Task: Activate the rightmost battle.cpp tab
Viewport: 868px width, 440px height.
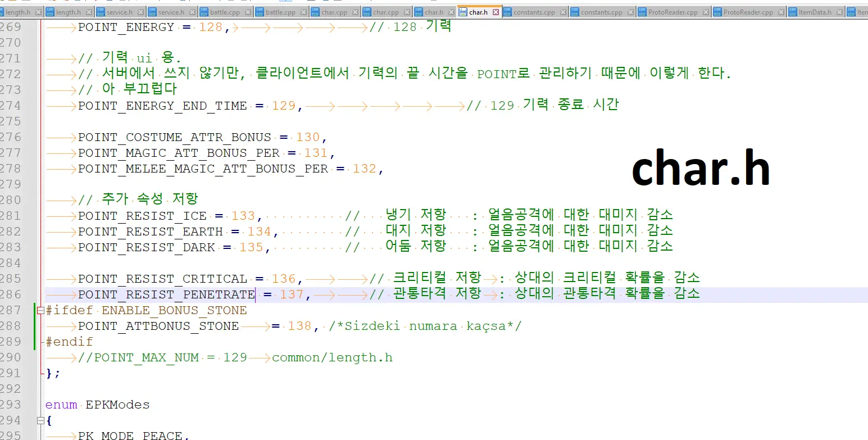Action: tap(280, 12)
